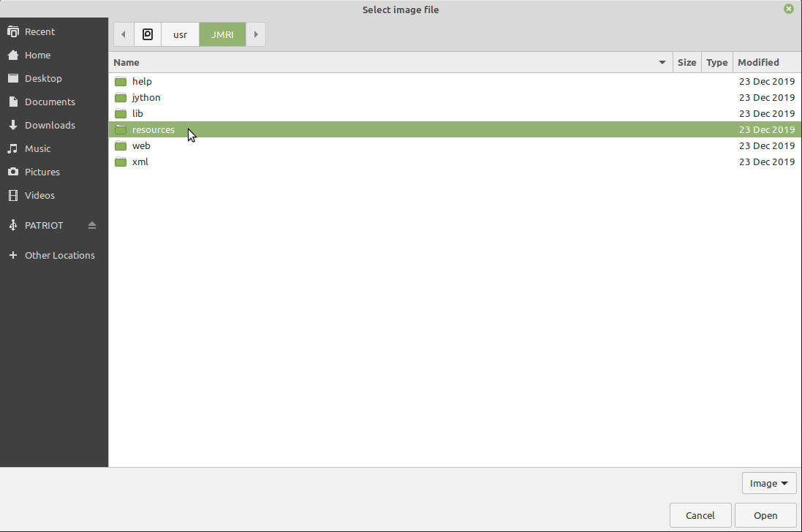Open the help folder icon
The image size is (802, 532).
pyautogui.click(x=121, y=82)
